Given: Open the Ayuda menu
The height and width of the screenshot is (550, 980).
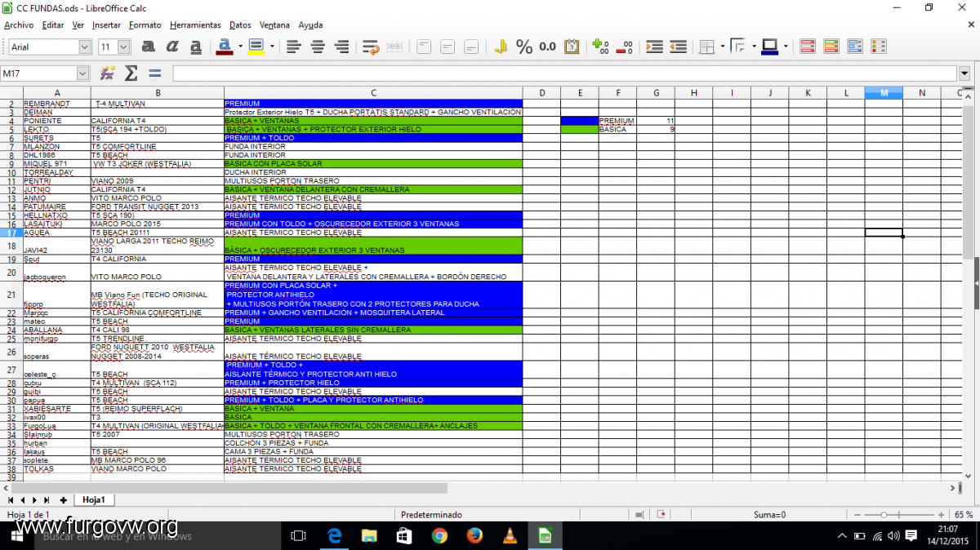Looking at the screenshot, I should [310, 25].
